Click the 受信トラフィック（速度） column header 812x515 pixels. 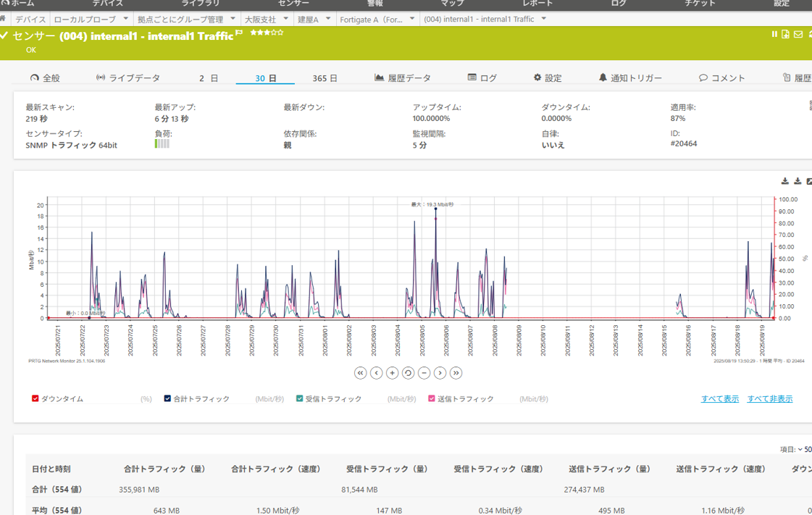(x=498, y=469)
